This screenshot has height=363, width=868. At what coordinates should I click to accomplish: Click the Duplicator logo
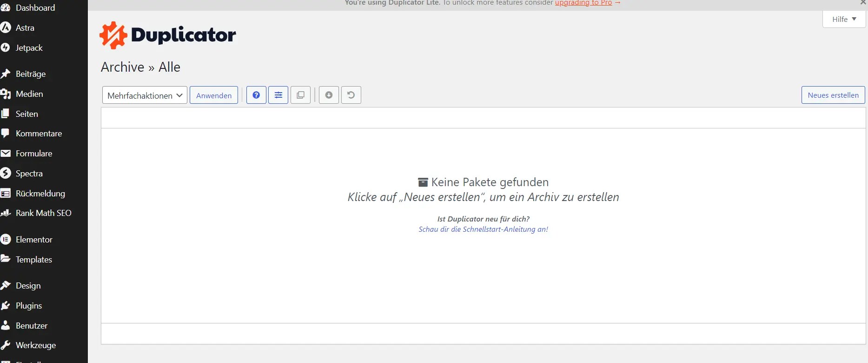[167, 35]
